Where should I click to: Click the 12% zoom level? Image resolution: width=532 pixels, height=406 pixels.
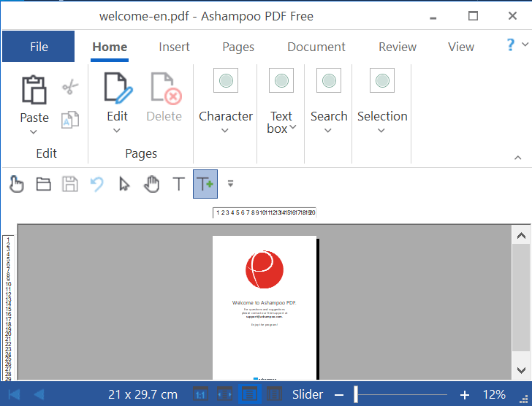coord(494,394)
